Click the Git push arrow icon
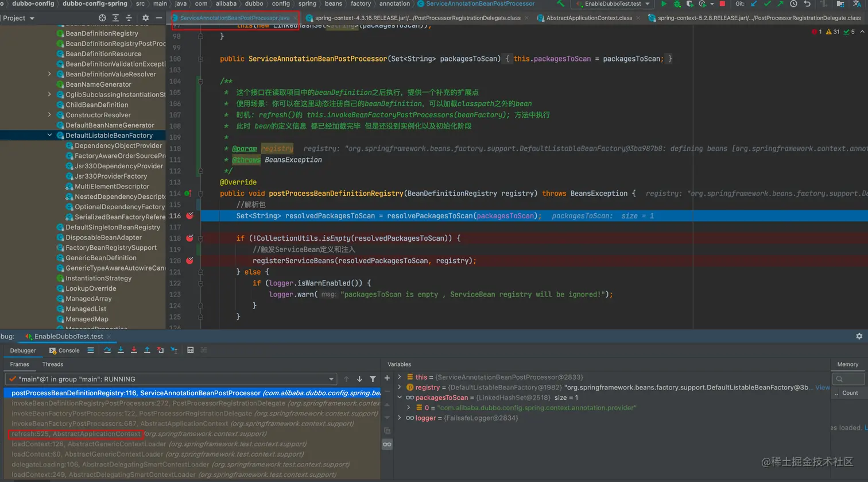 coord(780,3)
